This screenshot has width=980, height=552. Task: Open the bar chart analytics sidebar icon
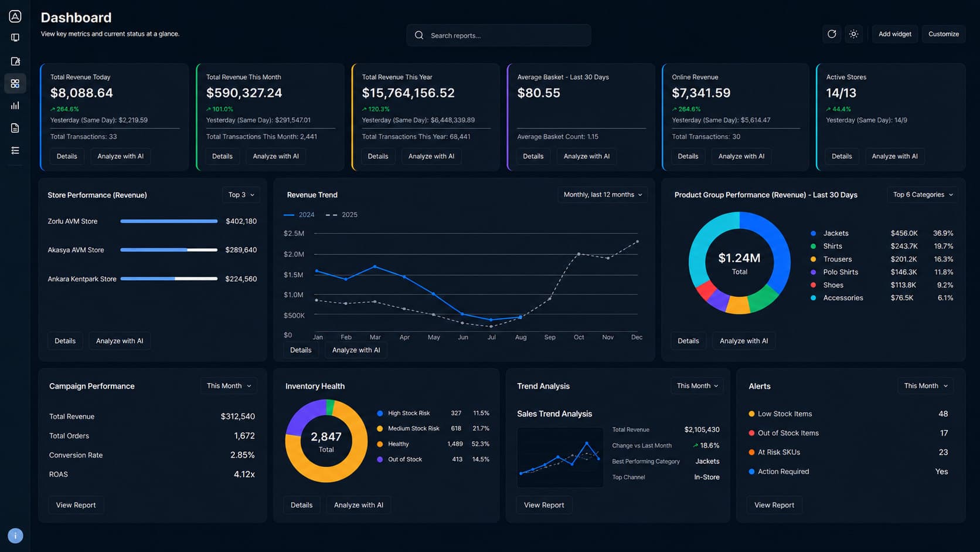click(15, 106)
